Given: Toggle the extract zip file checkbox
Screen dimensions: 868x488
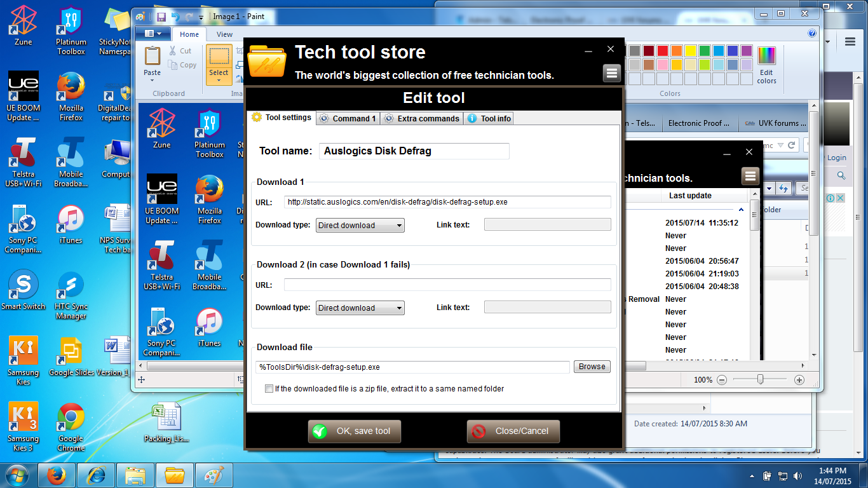Looking at the screenshot, I should point(269,388).
